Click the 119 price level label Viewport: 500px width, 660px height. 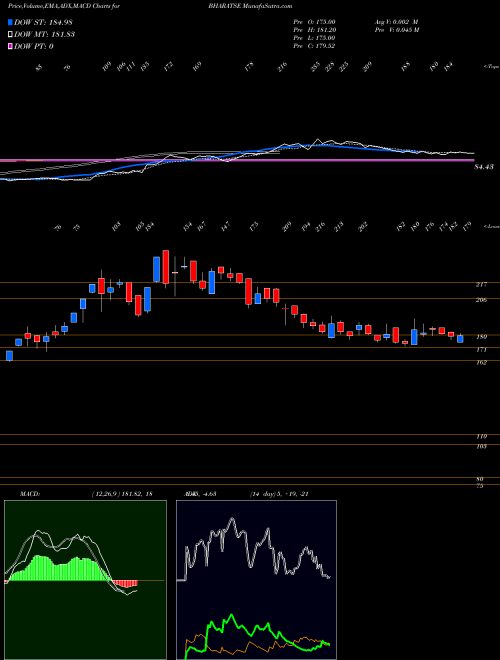click(x=481, y=437)
